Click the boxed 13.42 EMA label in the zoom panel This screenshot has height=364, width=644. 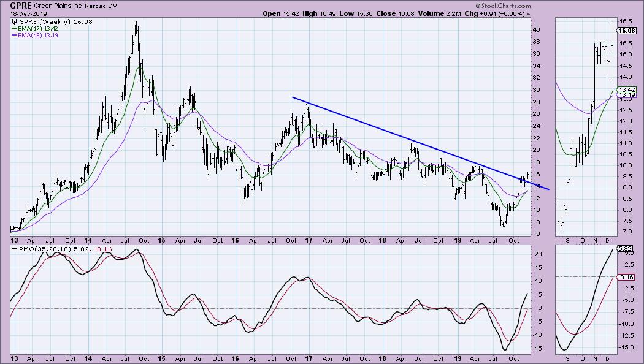click(x=627, y=90)
